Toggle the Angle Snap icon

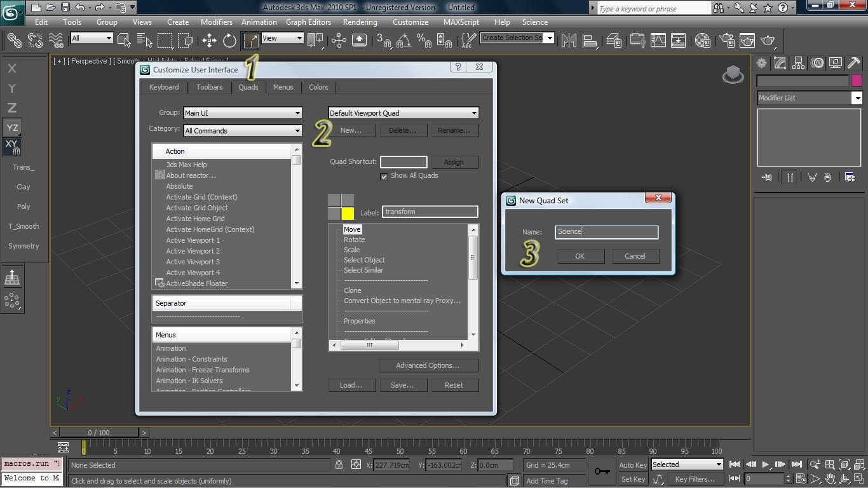pos(404,41)
